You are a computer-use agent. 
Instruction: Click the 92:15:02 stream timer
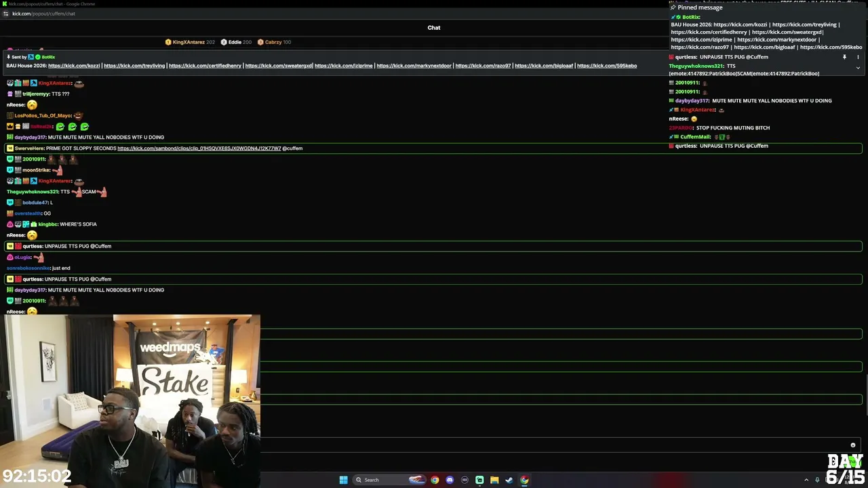coord(37,476)
